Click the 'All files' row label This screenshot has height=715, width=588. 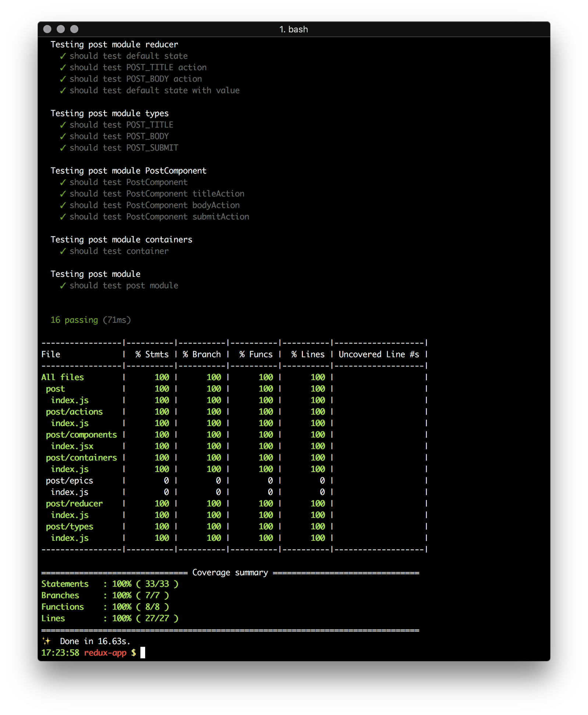pyautogui.click(x=62, y=378)
